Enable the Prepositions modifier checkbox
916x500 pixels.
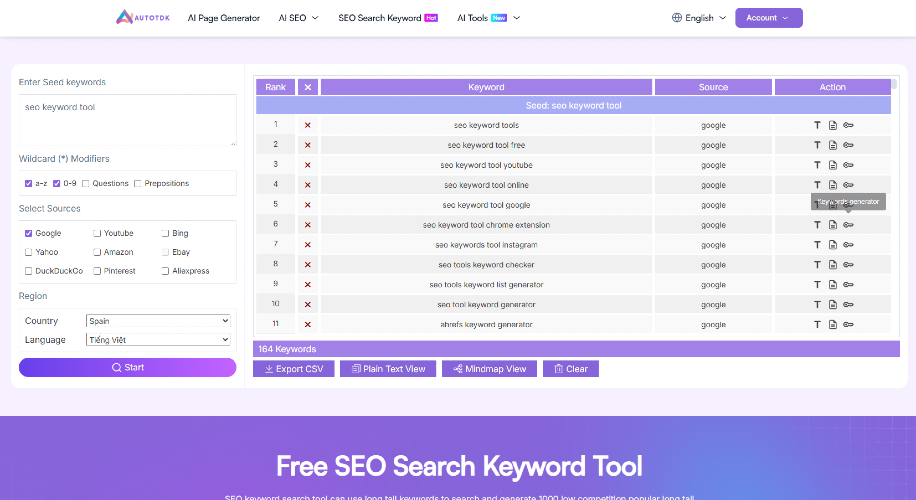138,183
